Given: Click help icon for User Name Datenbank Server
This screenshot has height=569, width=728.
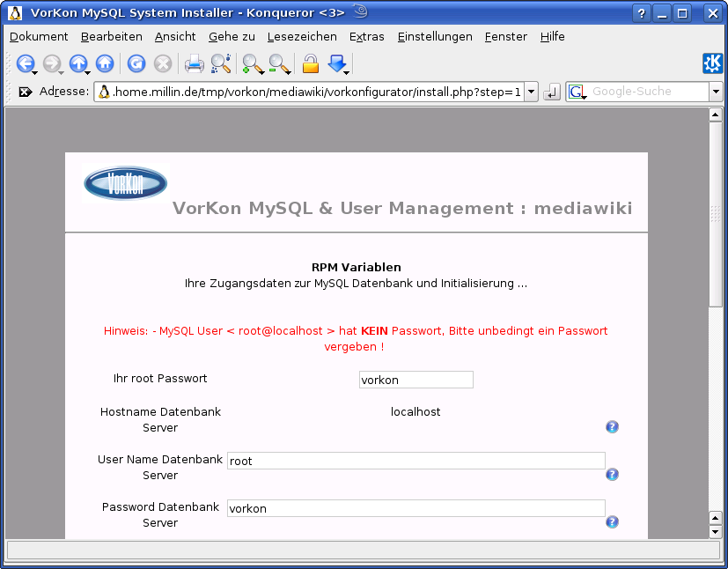Looking at the screenshot, I should point(612,474).
